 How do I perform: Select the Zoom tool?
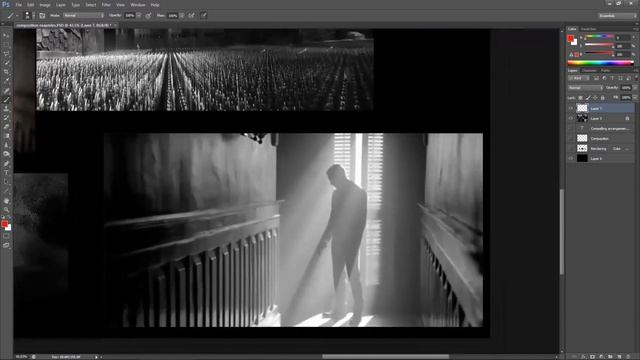tap(6, 209)
